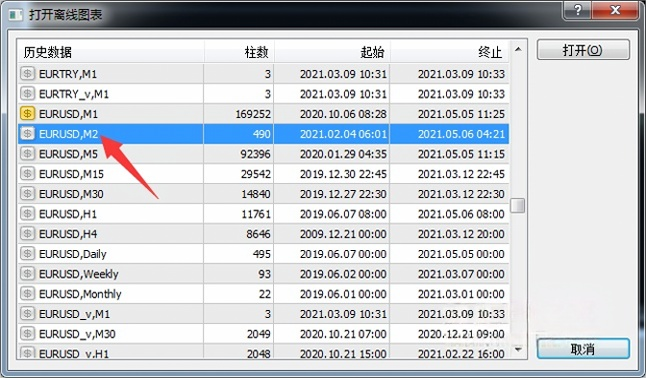This screenshot has height=378, width=646.
Task: Close the offline chart dialog
Action: (615, 10)
